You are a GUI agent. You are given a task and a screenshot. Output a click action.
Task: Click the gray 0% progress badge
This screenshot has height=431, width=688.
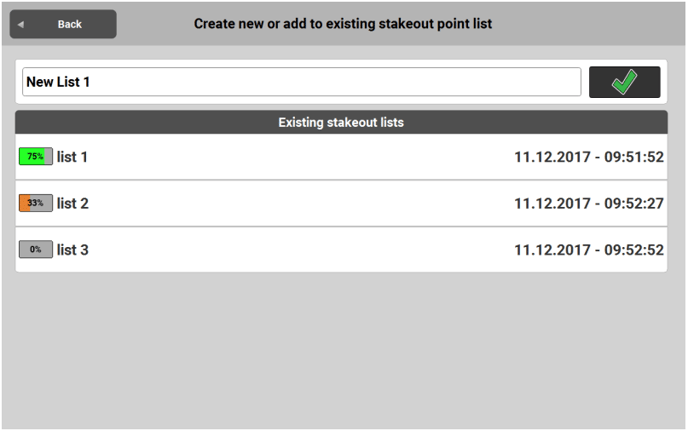[x=35, y=249]
